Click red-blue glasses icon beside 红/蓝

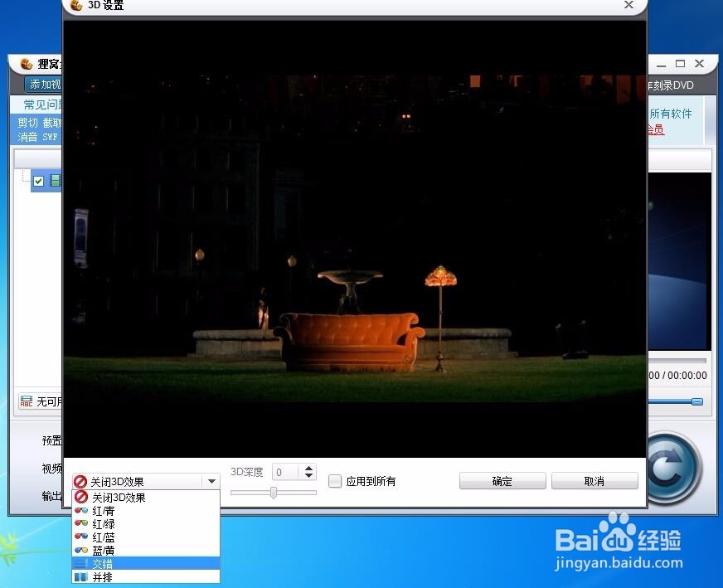pyautogui.click(x=81, y=537)
